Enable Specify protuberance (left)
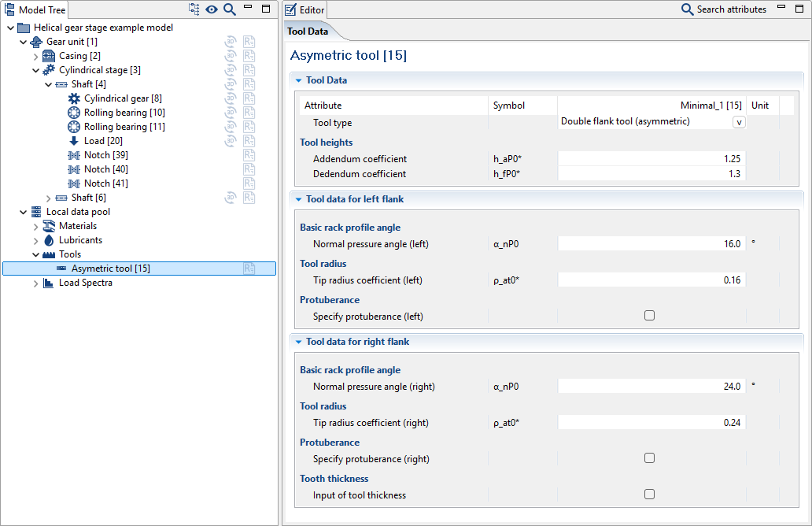The width and height of the screenshot is (812, 526). (x=649, y=315)
